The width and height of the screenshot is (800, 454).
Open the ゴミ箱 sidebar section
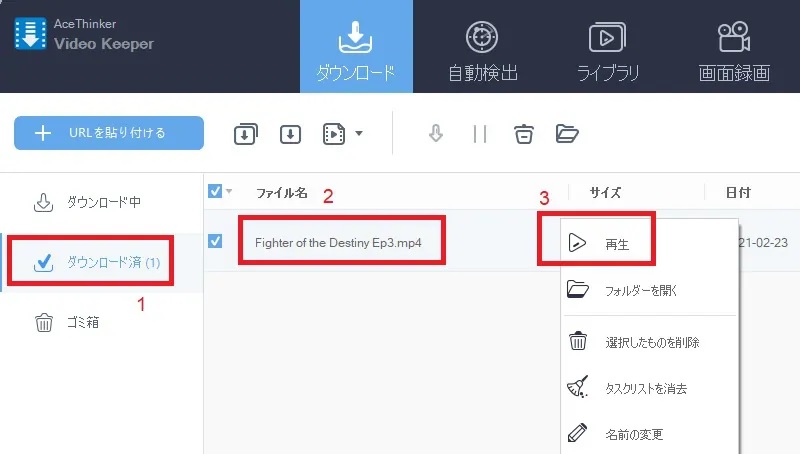pos(102,322)
